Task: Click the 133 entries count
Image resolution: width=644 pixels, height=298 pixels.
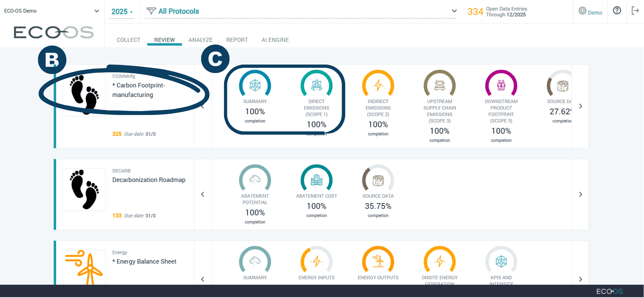Action: [117, 216]
